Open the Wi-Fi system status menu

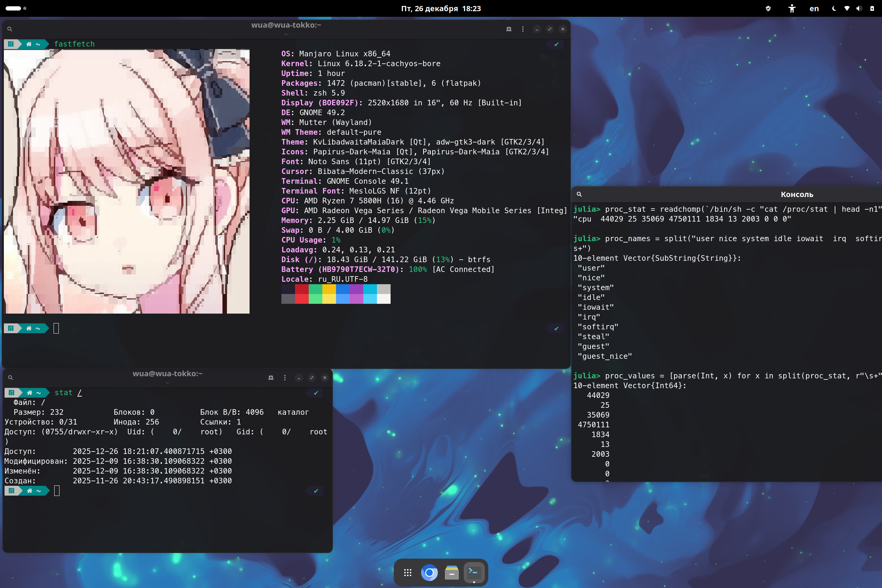click(847, 8)
